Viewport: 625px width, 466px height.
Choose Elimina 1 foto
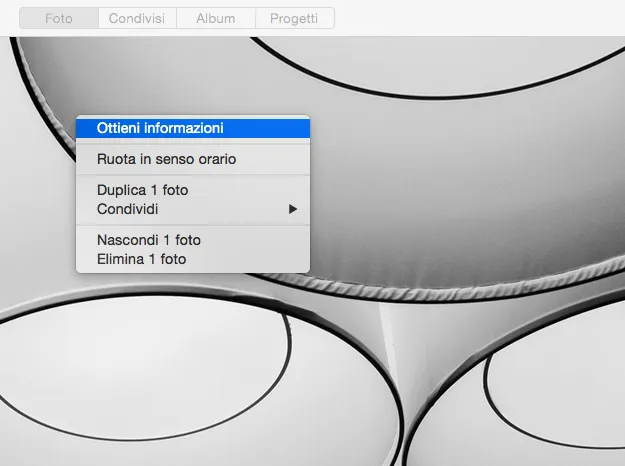pos(193,259)
